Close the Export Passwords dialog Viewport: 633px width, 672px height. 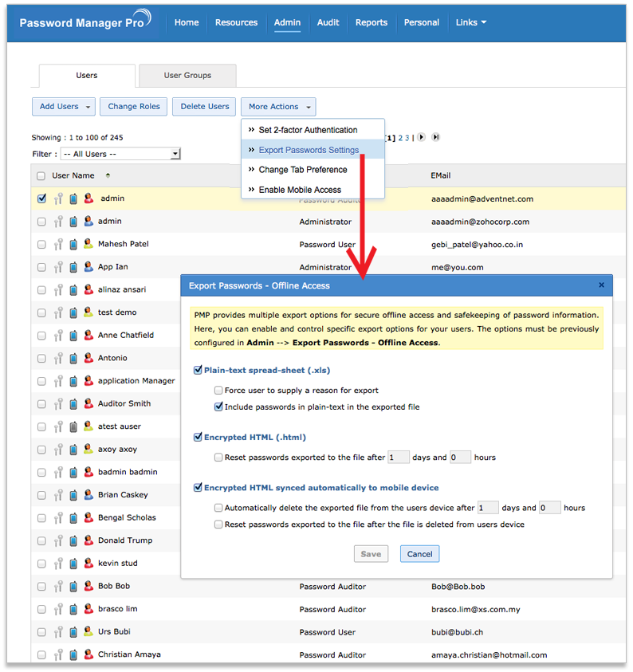pos(601,285)
